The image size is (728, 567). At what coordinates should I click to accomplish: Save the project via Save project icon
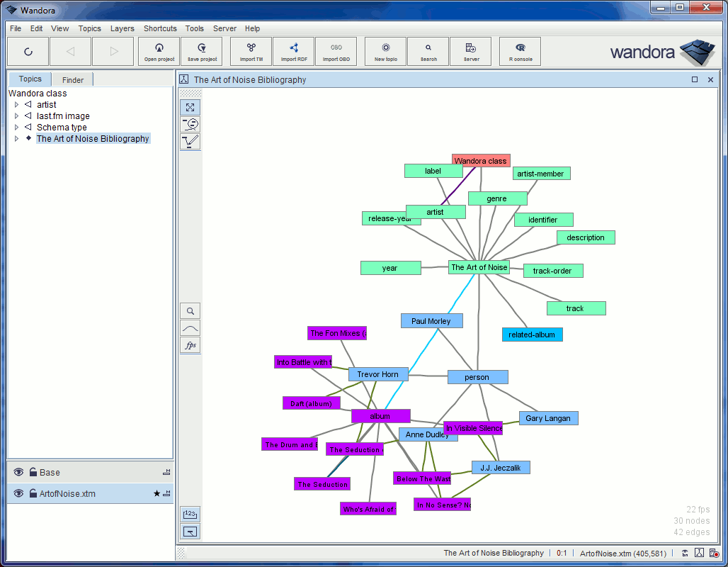201,51
